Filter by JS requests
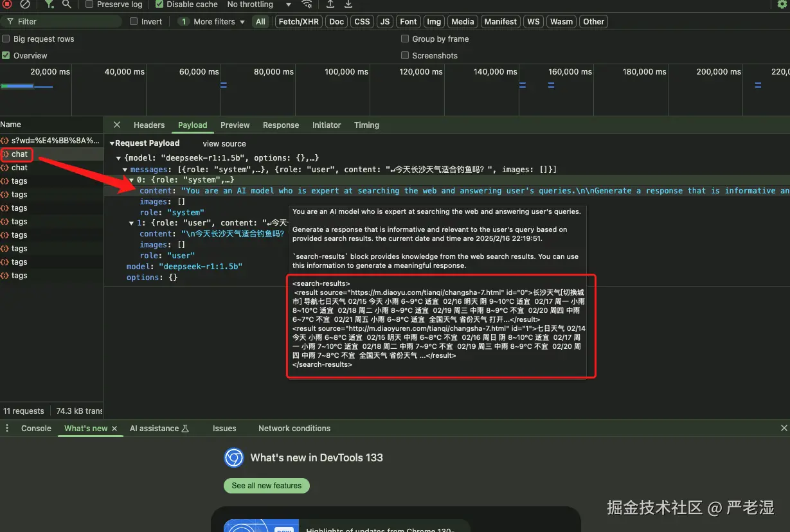Viewport: 790px width, 532px height. pyautogui.click(x=385, y=21)
